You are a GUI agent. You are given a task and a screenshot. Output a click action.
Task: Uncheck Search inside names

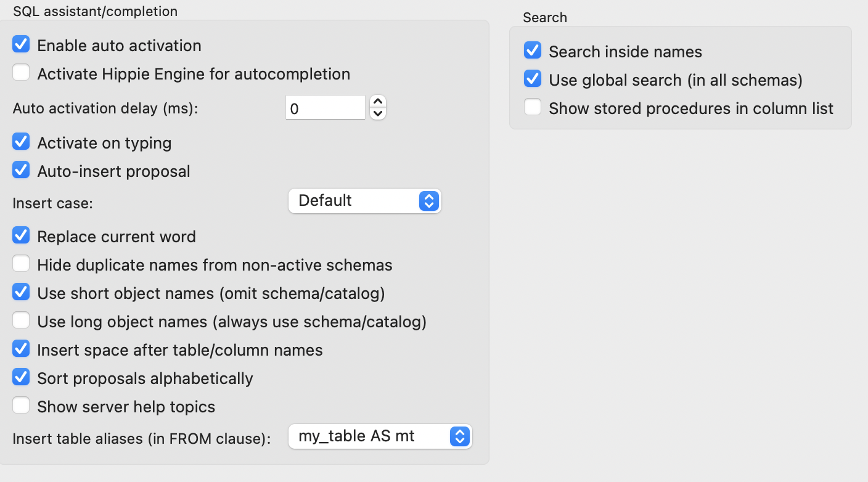point(532,50)
